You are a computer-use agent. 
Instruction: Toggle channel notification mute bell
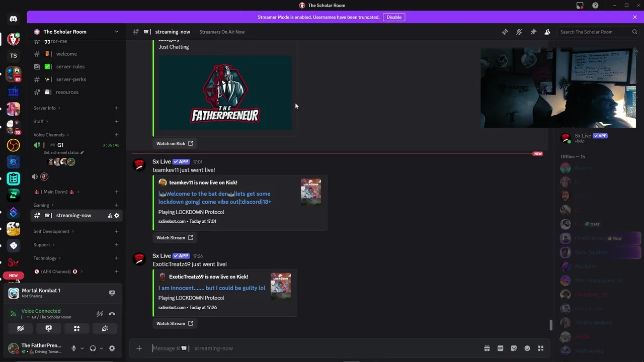point(519,32)
